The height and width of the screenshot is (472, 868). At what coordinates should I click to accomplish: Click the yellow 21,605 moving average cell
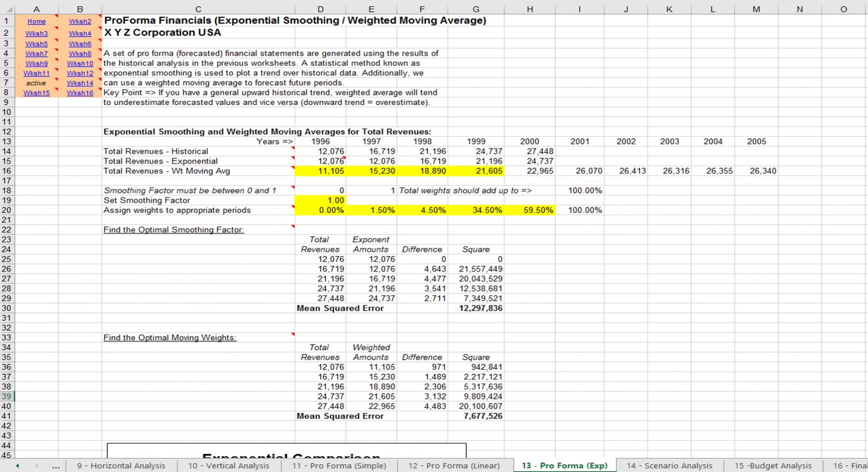[476, 171]
